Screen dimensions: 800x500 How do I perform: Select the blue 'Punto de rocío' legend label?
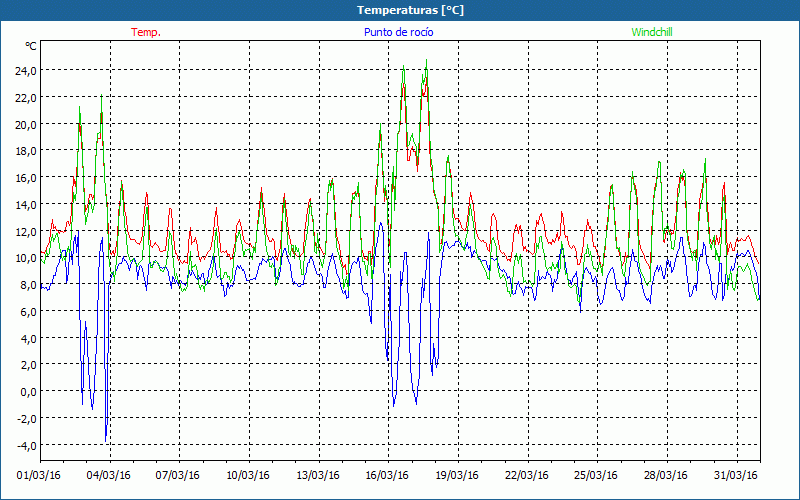pos(398,32)
